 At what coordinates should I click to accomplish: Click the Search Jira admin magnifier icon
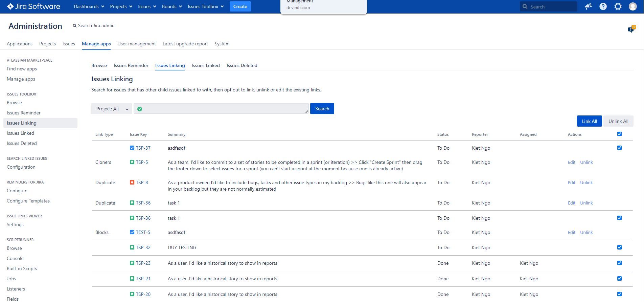[x=75, y=26]
